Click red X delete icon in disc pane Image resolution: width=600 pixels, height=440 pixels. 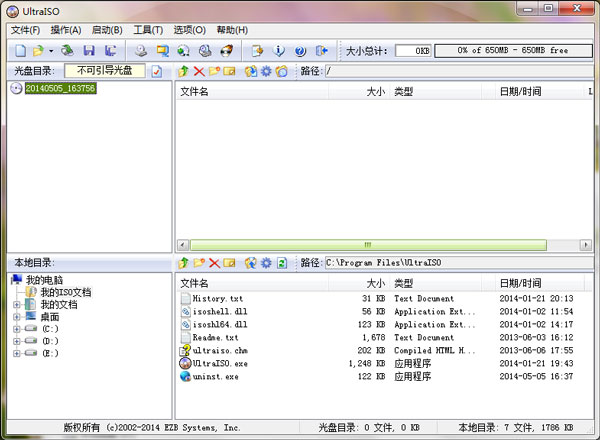click(x=199, y=72)
